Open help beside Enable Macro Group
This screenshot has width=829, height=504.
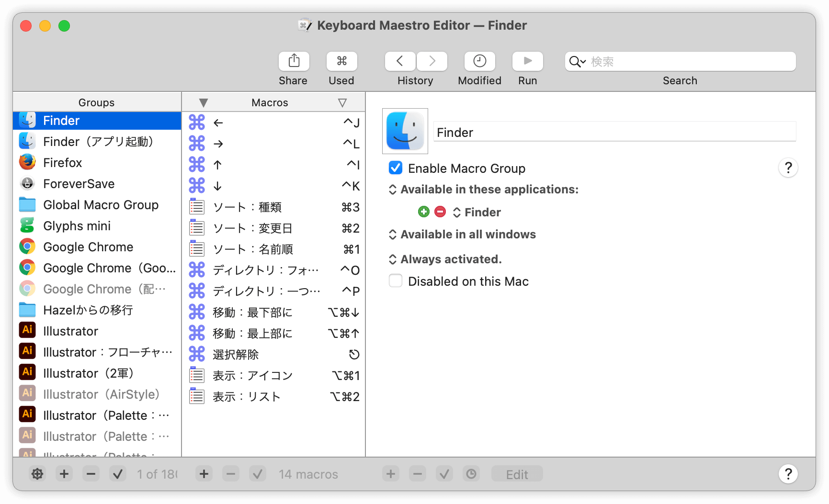pos(788,168)
